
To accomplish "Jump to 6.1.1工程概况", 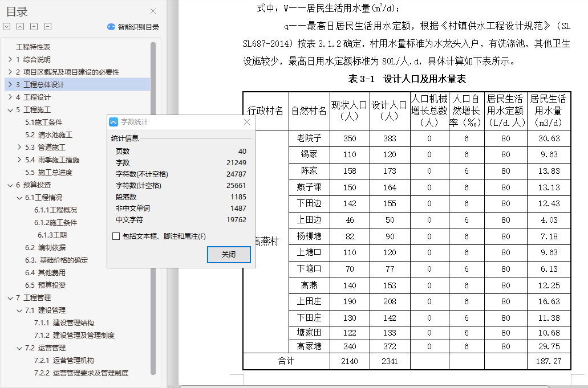I will click(55, 210).
